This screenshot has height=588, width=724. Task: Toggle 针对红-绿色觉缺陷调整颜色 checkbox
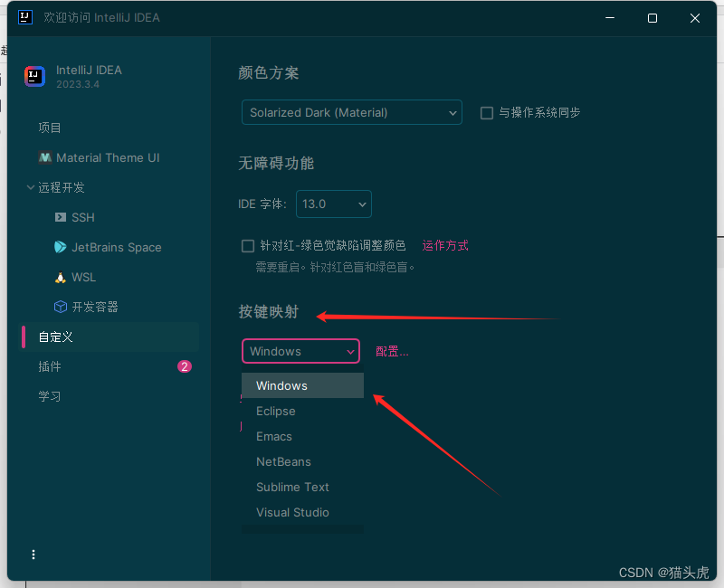click(248, 245)
